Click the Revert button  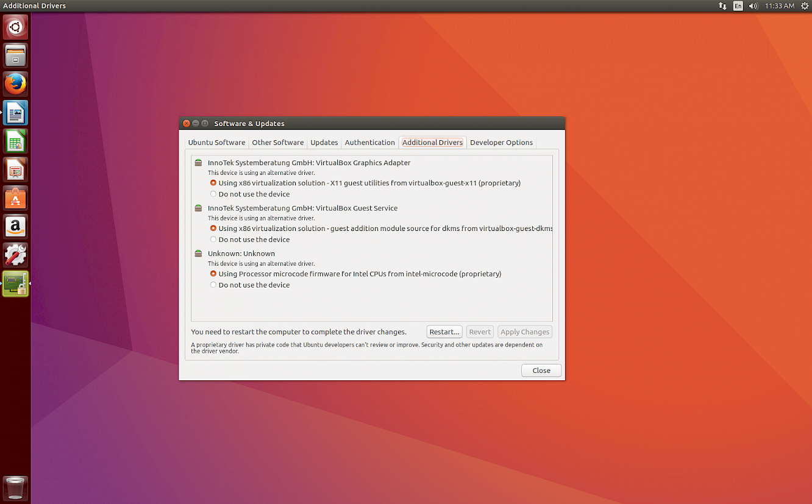click(480, 332)
